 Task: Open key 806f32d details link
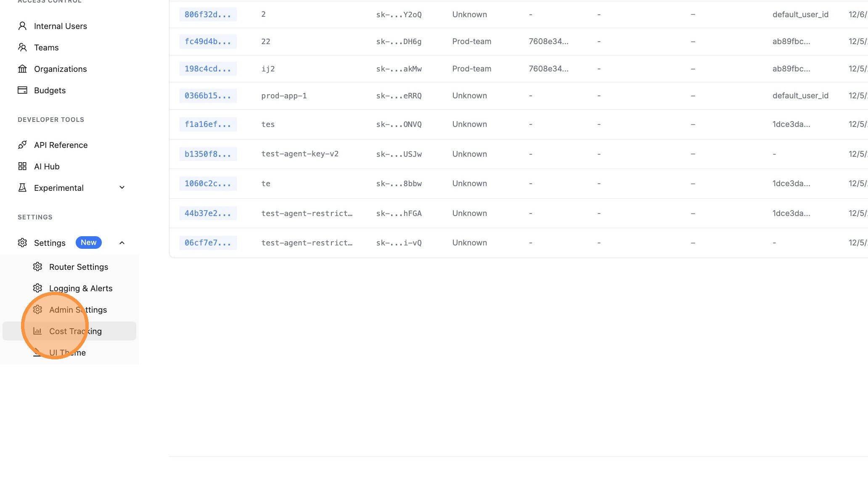tap(208, 14)
